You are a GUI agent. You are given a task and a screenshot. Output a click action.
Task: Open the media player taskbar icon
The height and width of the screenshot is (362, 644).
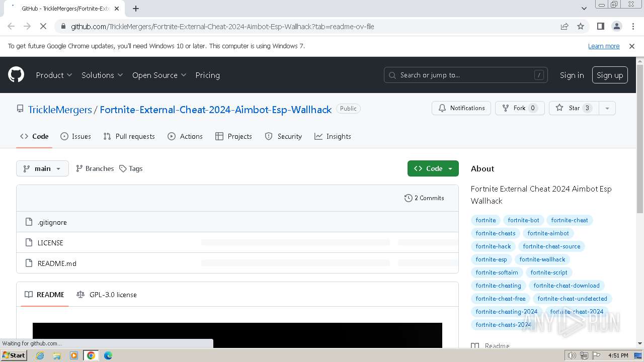(74, 355)
